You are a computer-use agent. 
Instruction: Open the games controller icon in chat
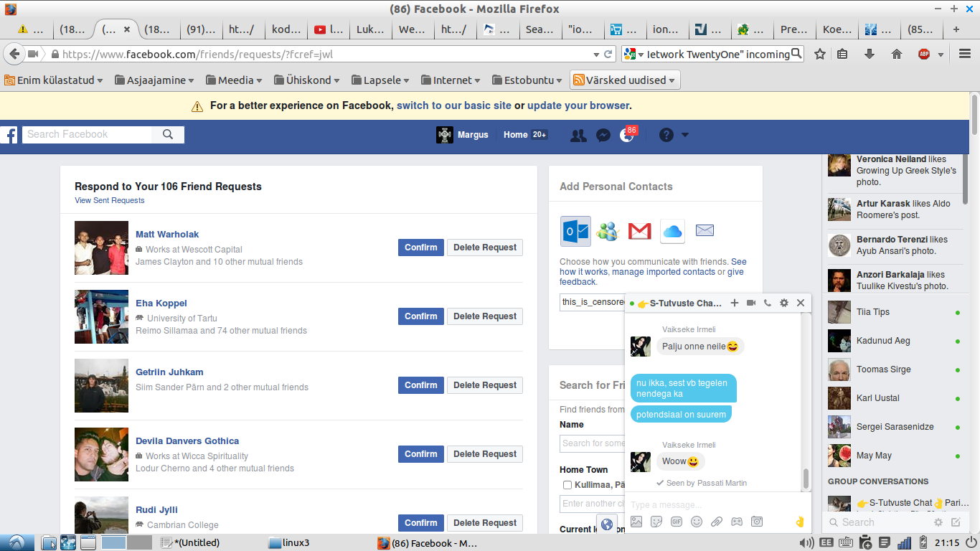pyautogui.click(x=736, y=522)
